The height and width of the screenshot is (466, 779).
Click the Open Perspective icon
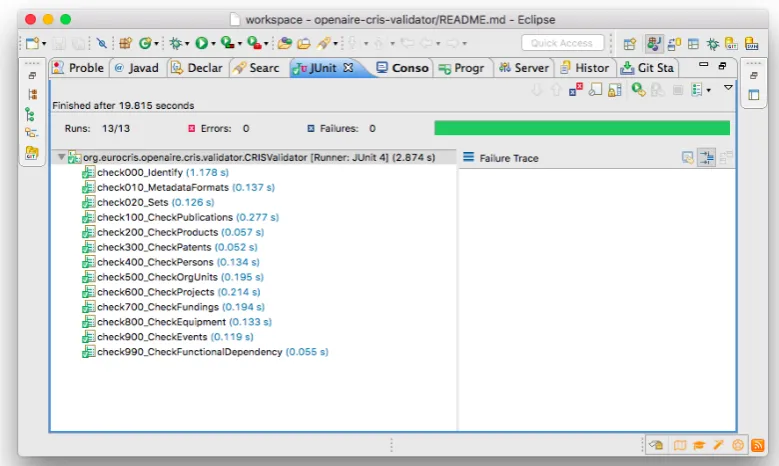click(629, 44)
